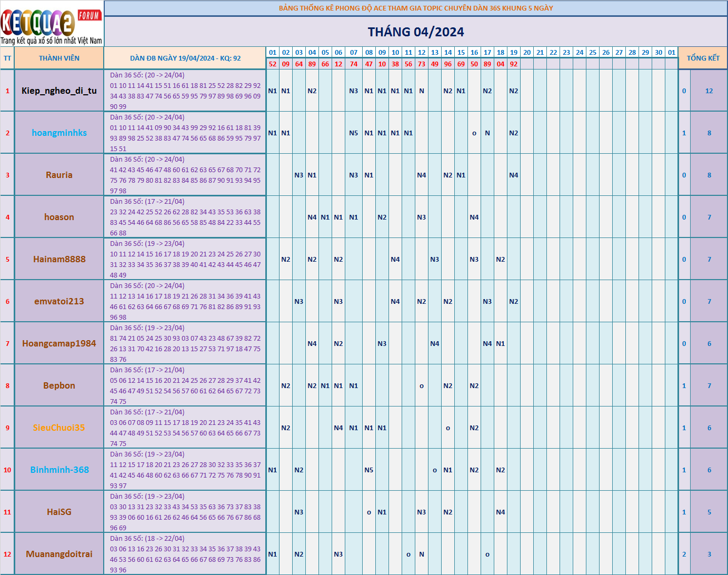Select member HaiSG
The height and width of the screenshot is (575, 728).
click(x=59, y=512)
